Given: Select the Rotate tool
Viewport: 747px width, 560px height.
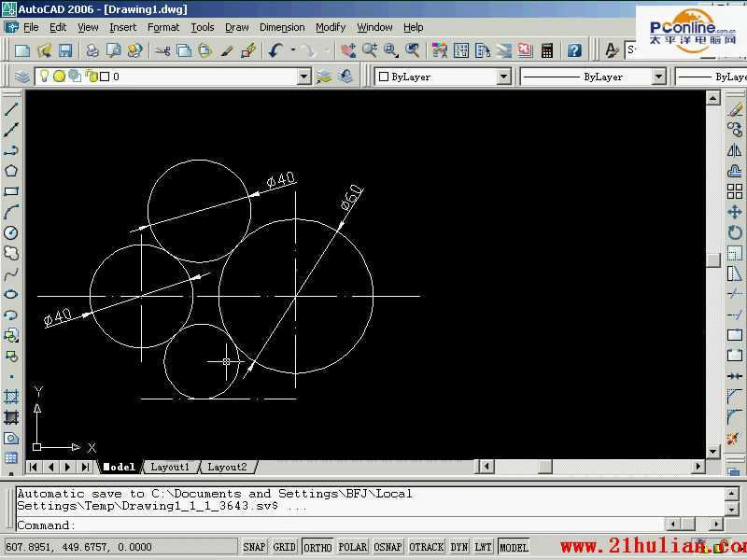Looking at the screenshot, I should point(735,232).
